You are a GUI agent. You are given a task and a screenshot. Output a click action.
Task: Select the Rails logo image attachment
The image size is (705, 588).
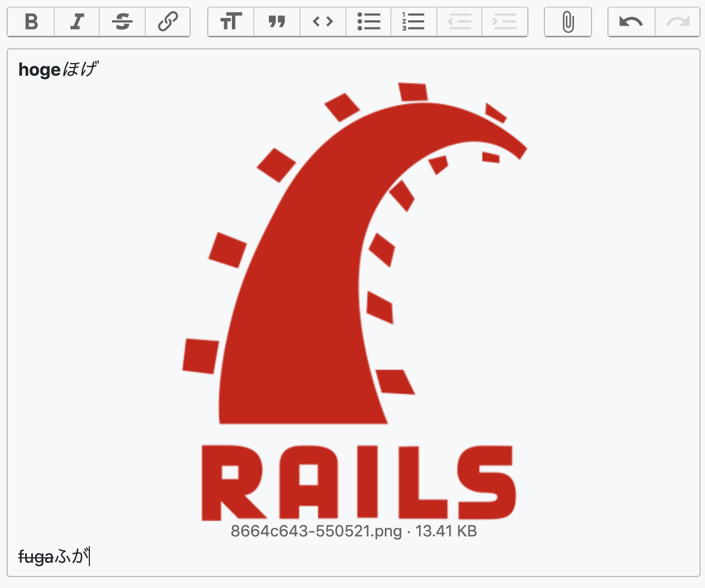point(354,301)
